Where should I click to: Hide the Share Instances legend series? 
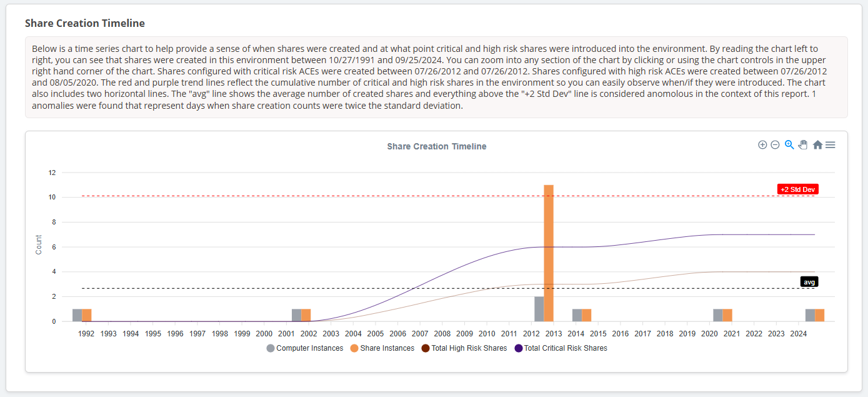pyautogui.click(x=382, y=348)
